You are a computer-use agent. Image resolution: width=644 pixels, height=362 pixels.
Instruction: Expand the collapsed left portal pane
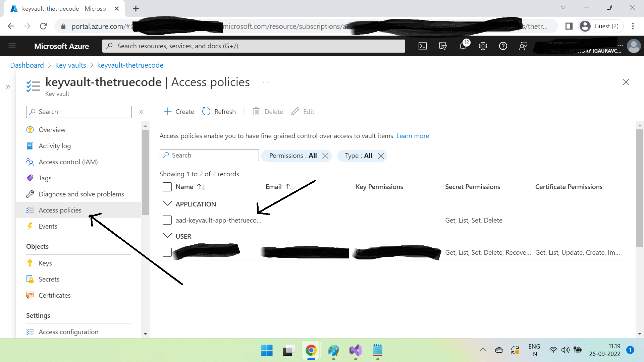tap(8, 87)
